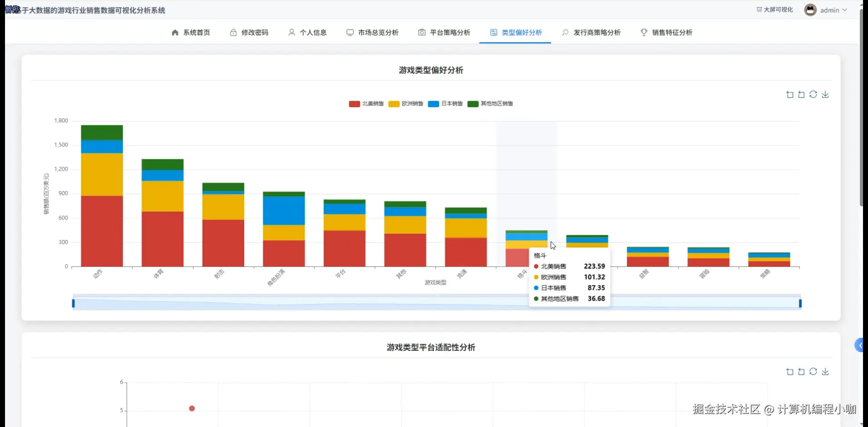Open 大屏可视化 big-screen view

(x=775, y=10)
